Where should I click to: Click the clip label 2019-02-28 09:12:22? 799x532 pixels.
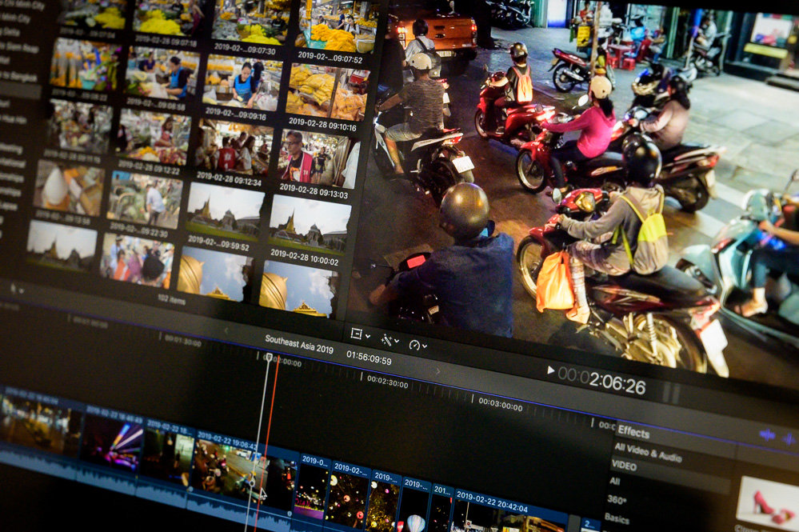148,167
